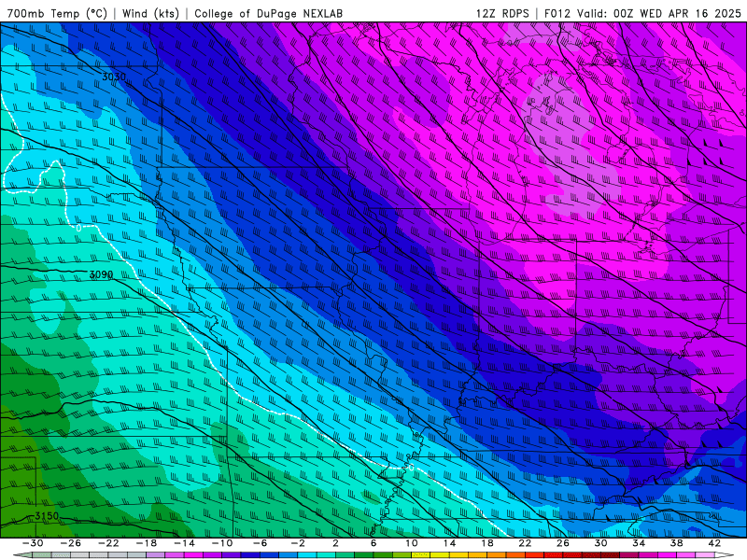Click the -14 value on the color scale
Image resolution: width=747 pixels, height=560 pixels.
click(x=184, y=543)
